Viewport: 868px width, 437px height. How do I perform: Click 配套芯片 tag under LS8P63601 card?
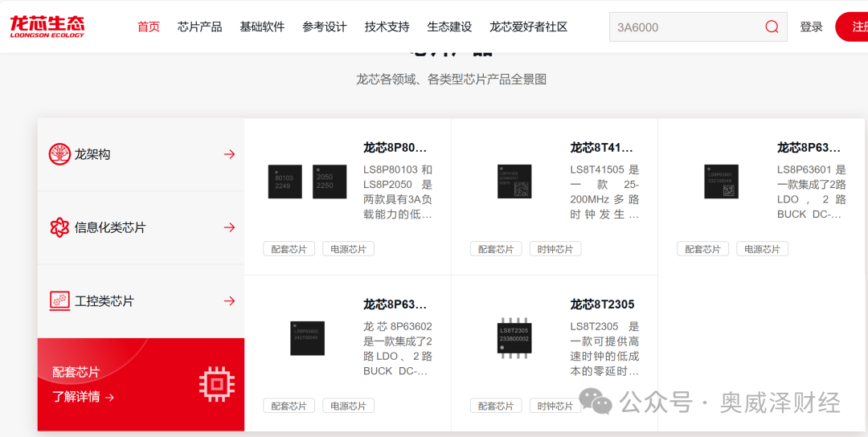click(x=703, y=249)
